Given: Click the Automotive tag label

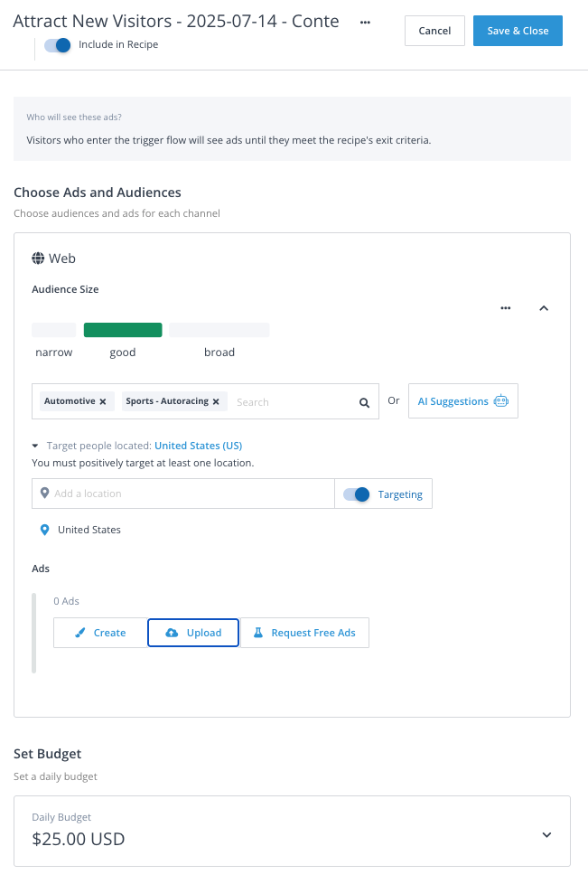Looking at the screenshot, I should click(x=70, y=400).
